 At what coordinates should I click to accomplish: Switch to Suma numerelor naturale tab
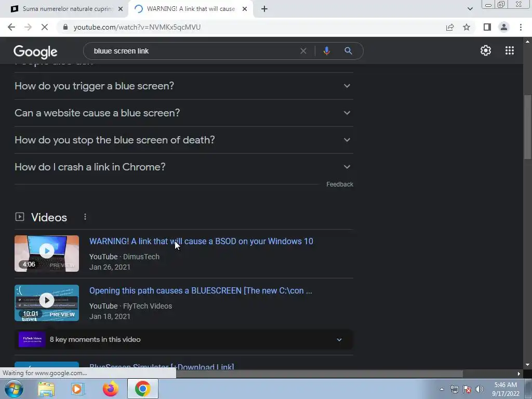(64, 9)
